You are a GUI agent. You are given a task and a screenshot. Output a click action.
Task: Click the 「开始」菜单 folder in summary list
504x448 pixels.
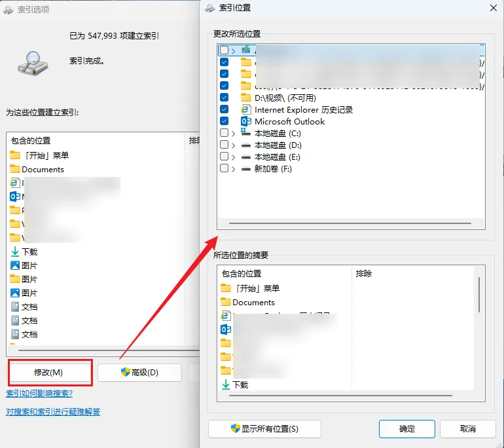point(250,288)
